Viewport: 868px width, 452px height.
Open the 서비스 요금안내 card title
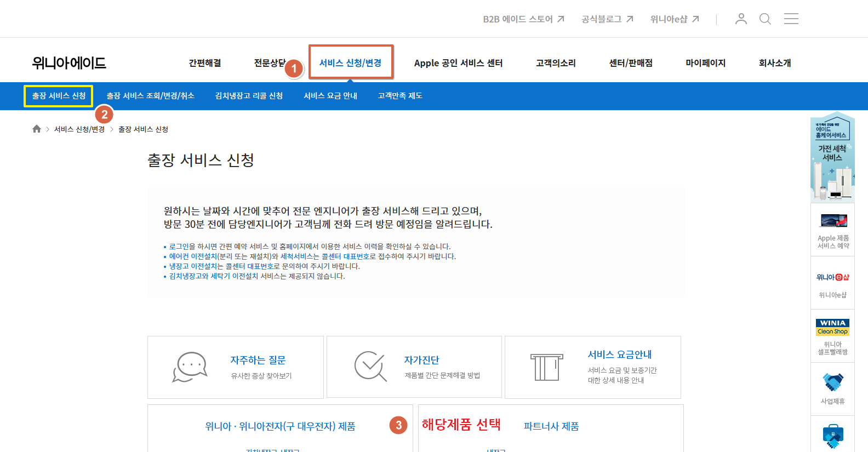click(x=620, y=354)
